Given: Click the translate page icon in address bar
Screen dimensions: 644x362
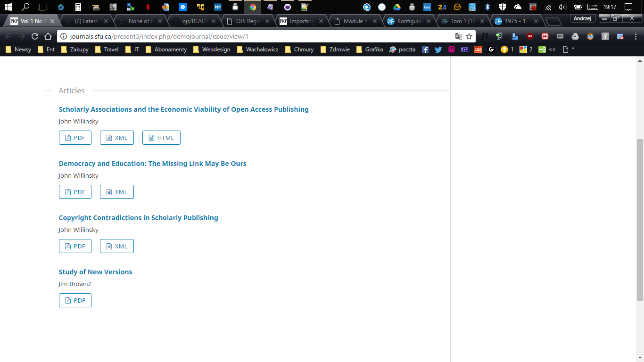Looking at the screenshot, I should [x=458, y=37].
